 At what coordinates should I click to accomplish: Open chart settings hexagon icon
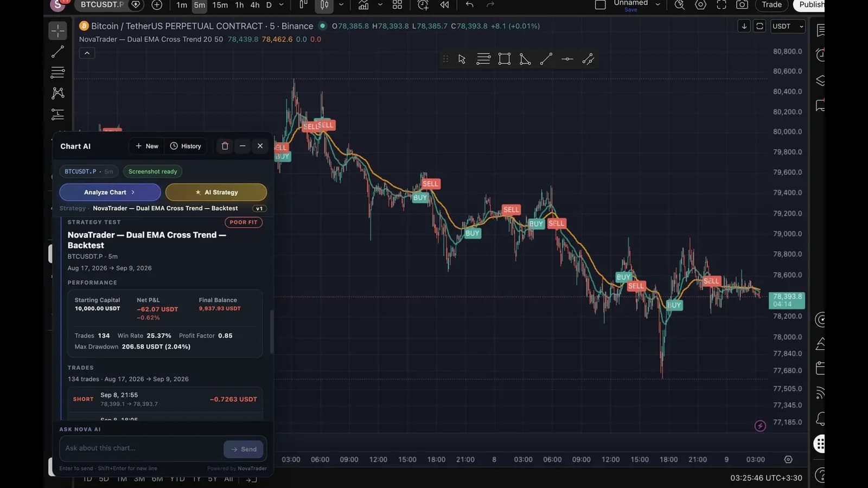pos(700,5)
